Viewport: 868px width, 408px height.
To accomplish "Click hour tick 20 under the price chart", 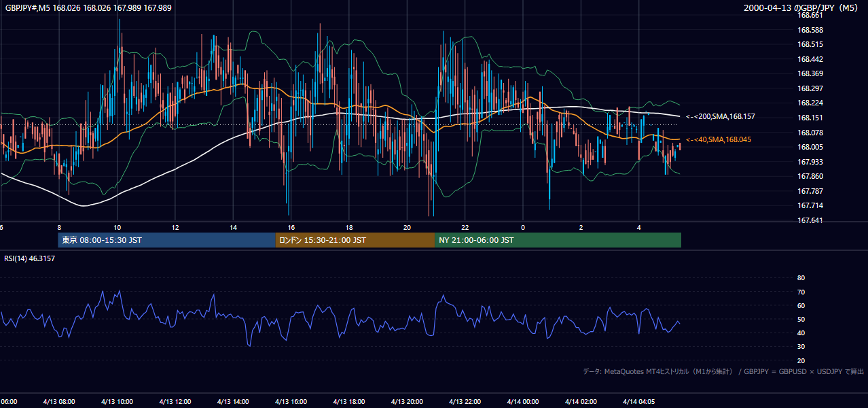I will pos(407,226).
